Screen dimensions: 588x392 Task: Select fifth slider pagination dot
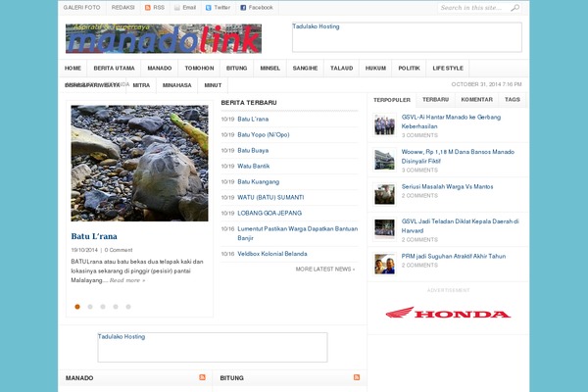pyautogui.click(x=128, y=307)
